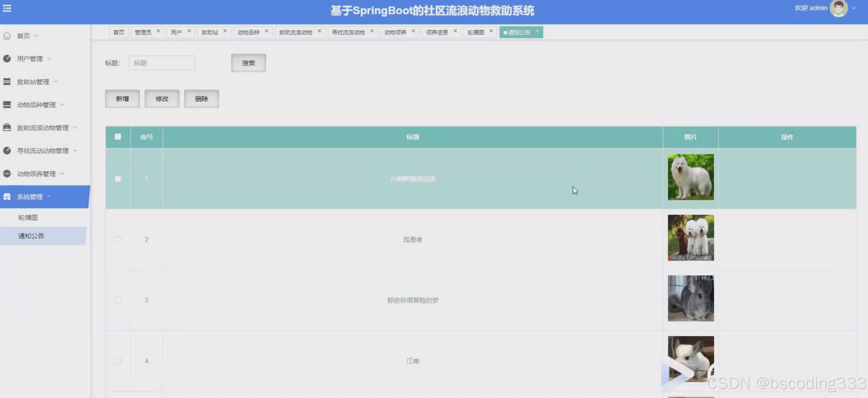Screen dimensions: 868x398
Task: Check the checkbox on row 2 孤勇者
Action: (x=118, y=239)
